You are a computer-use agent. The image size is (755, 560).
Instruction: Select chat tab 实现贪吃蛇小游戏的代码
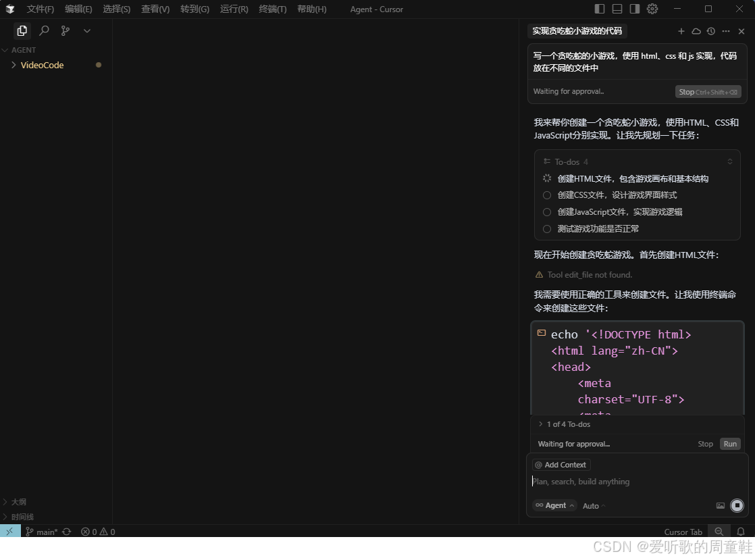(577, 31)
